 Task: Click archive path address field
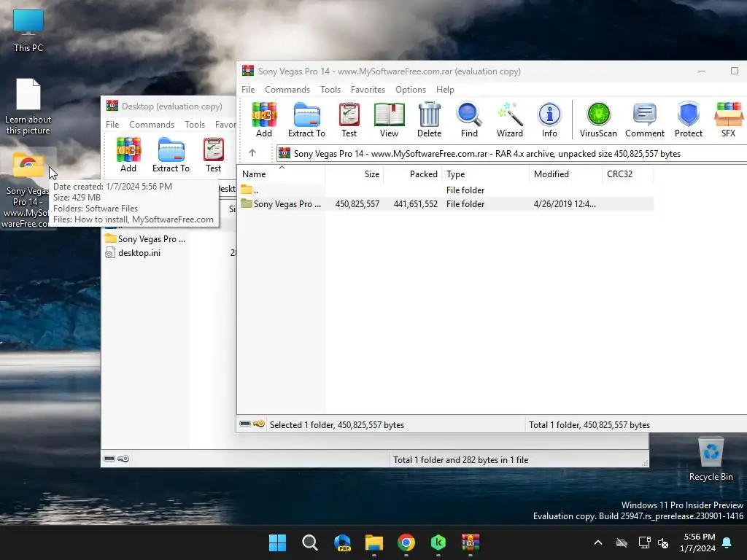[511, 153]
